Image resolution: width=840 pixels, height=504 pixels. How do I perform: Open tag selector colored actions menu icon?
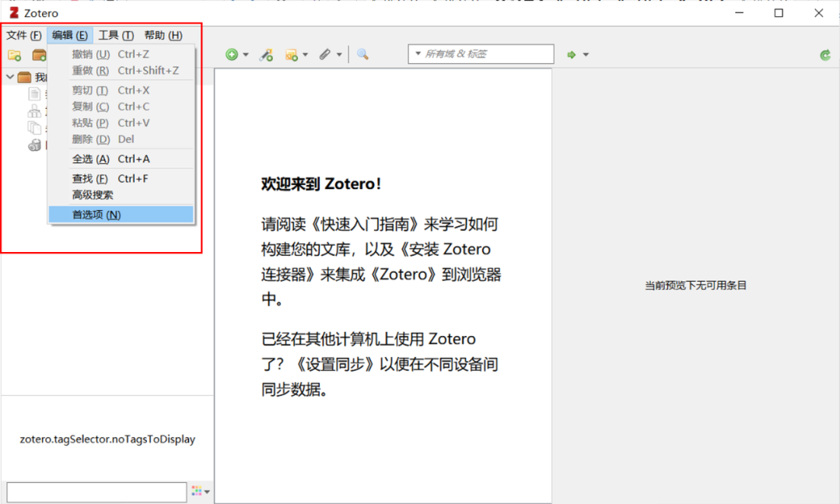(x=201, y=491)
